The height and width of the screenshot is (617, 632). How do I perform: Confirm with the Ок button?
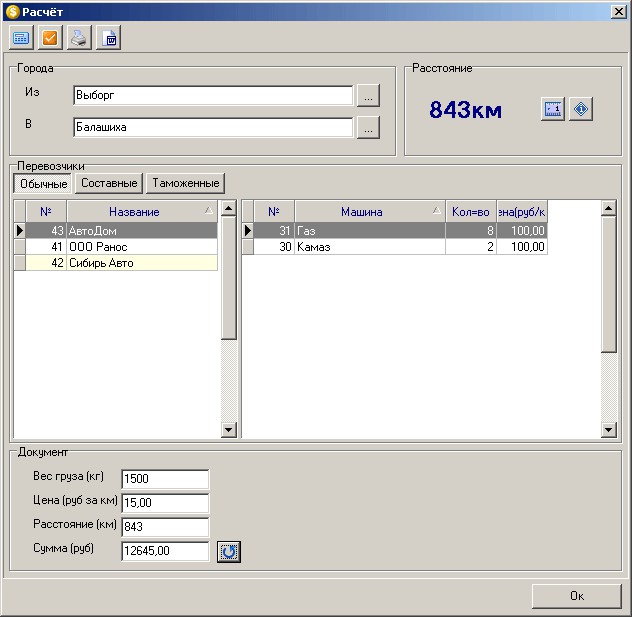tap(576, 596)
